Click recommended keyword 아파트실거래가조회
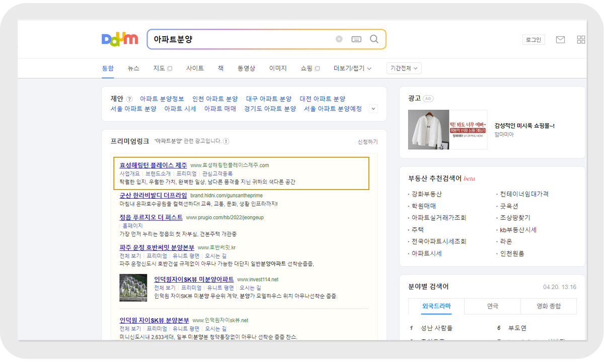 coord(439,218)
